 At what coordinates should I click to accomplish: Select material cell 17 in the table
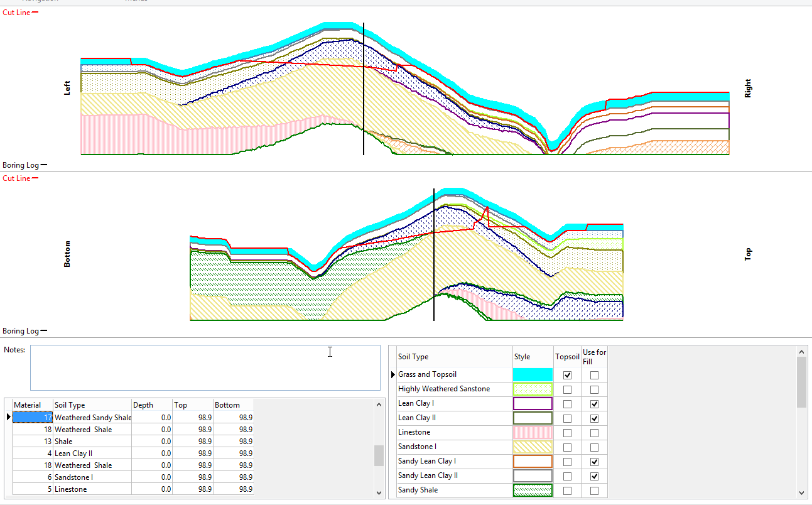click(33, 418)
